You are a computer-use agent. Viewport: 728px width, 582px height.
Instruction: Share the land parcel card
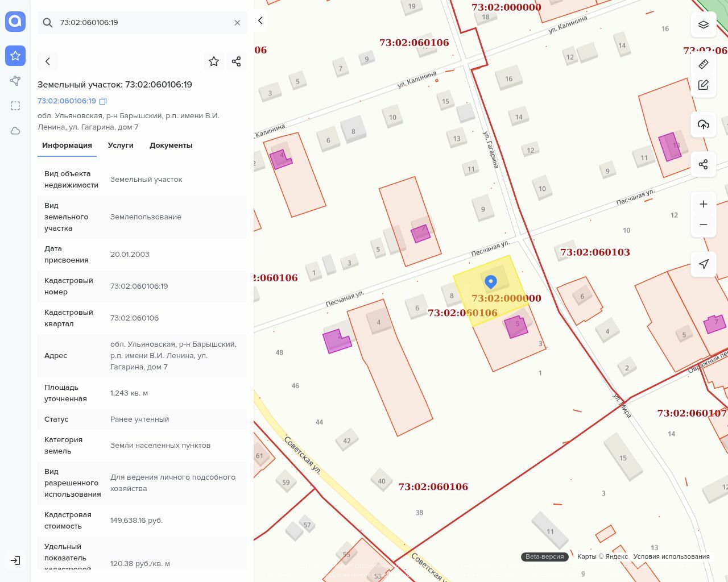(236, 61)
